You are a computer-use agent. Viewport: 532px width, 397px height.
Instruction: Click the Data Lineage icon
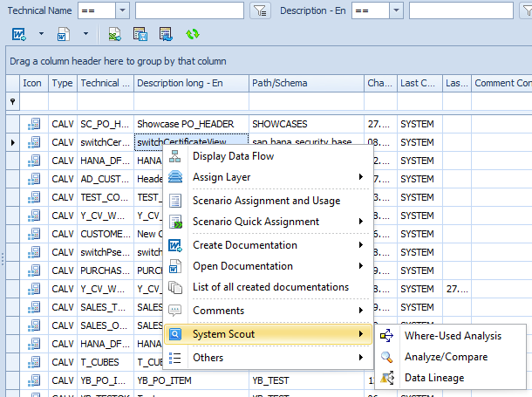pos(387,378)
